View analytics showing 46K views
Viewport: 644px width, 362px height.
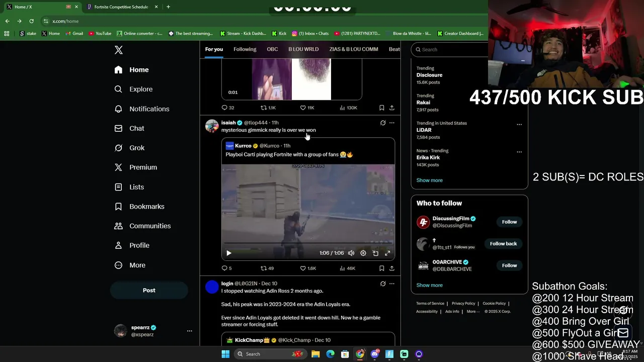tap(348, 268)
